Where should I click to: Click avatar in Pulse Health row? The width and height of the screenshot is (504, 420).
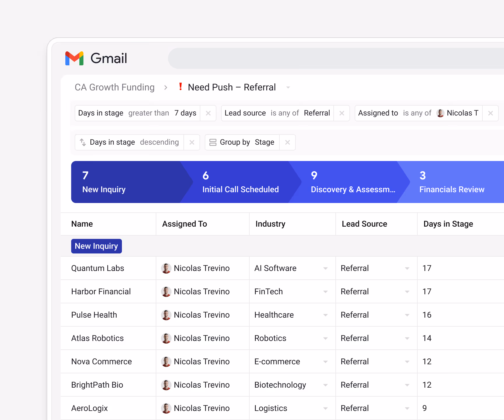tap(166, 315)
